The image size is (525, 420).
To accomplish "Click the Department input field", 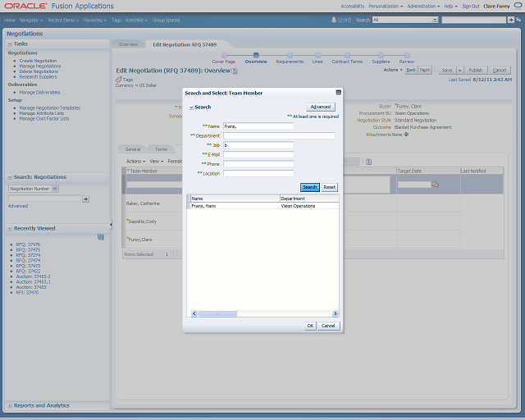I will (x=279, y=135).
